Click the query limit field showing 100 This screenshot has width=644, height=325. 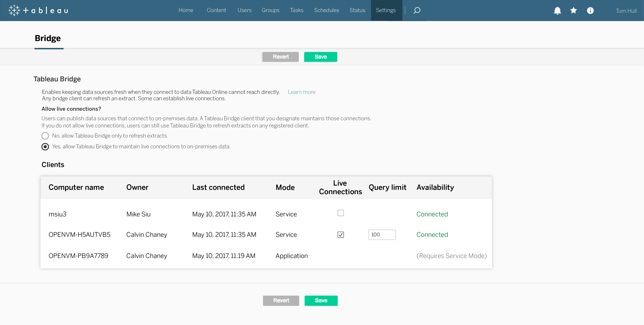coord(382,235)
